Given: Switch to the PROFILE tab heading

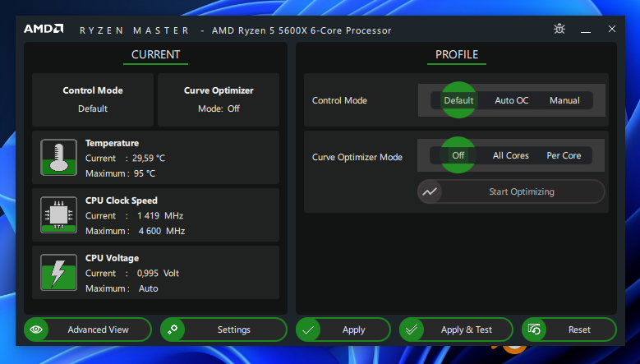Looking at the screenshot, I should (x=456, y=55).
